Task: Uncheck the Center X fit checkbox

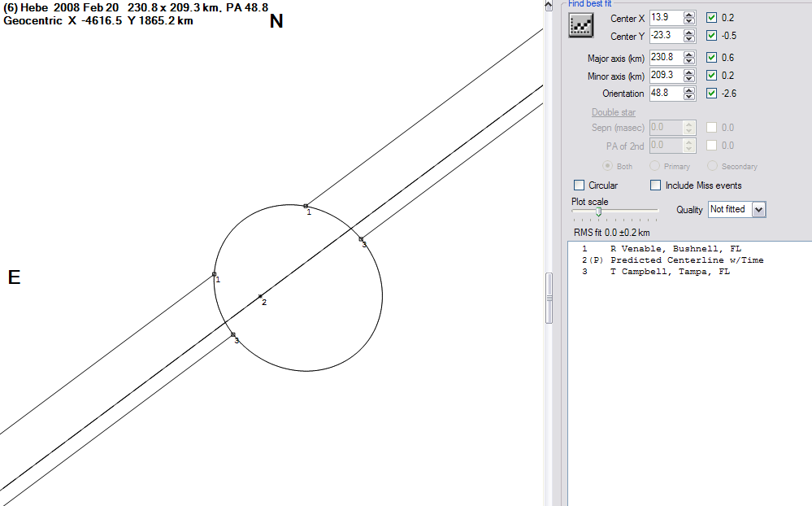Action: [712, 18]
